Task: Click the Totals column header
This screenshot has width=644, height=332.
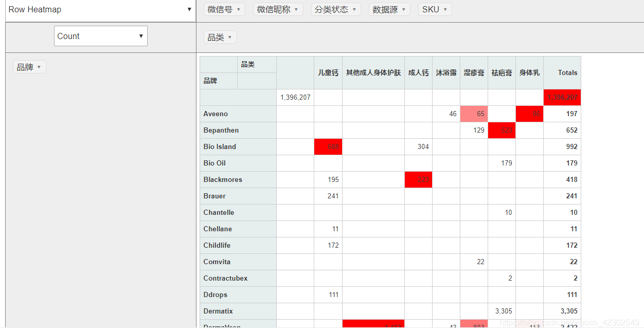Action: pyautogui.click(x=567, y=72)
